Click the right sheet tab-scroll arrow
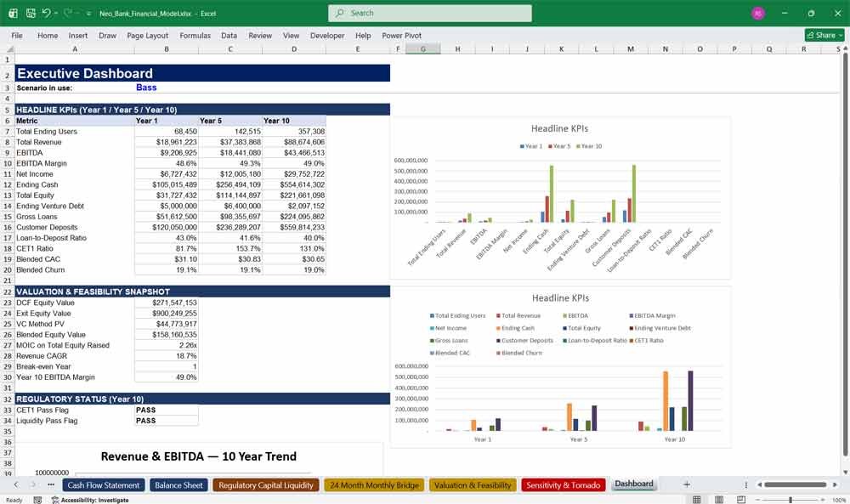 (32, 485)
